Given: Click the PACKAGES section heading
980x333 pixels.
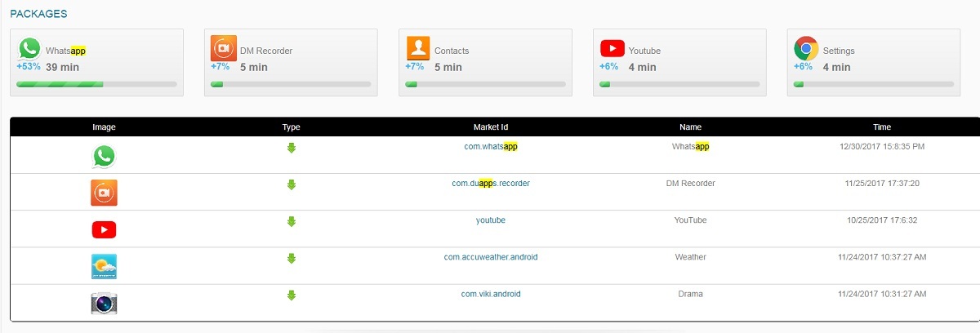Looking at the screenshot, I should pyautogui.click(x=38, y=14).
